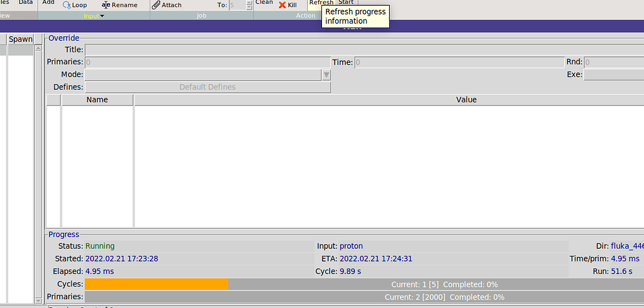Open the Mode combo box field
Screen dimensions: 644x308
click(x=203, y=75)
